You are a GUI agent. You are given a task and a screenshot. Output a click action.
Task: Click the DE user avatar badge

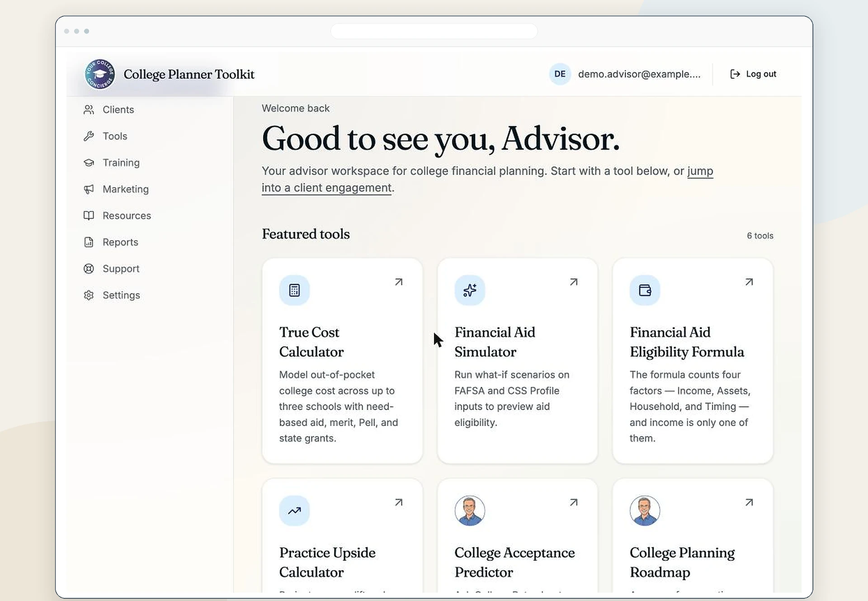pyautogui.click(x=560, y=74)
